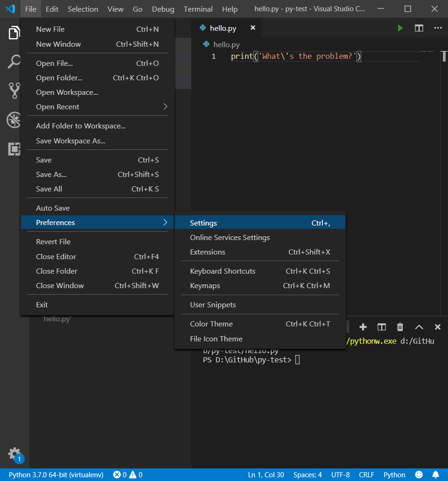Open the Help menu
The width and height of the screenshot is (448, 481).
(x=230, y=9)
